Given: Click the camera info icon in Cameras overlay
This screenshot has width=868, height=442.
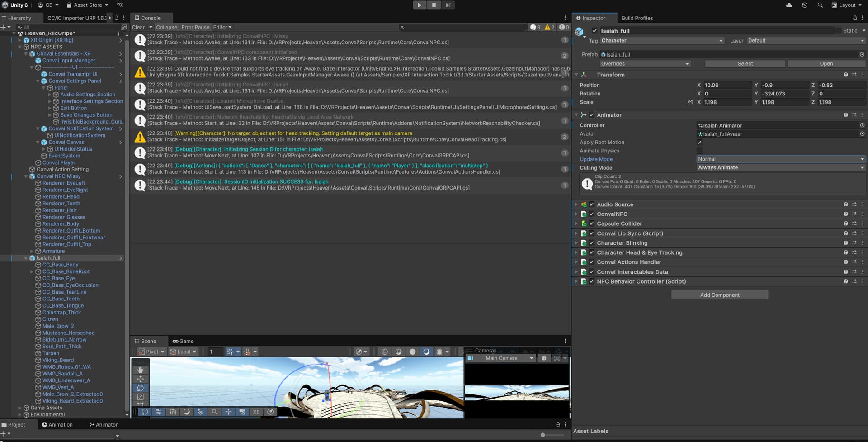Looking at the screenshot, I should coord(544,358).
